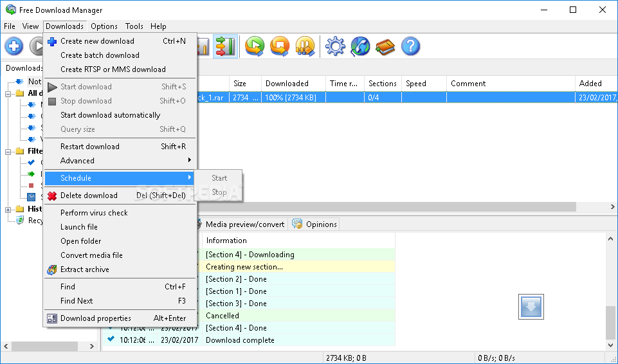The height and width of the screenshot is (364, 618).
Task: Click the orange stop all downloads toolbar icon
Action: (x=280, y=46)
